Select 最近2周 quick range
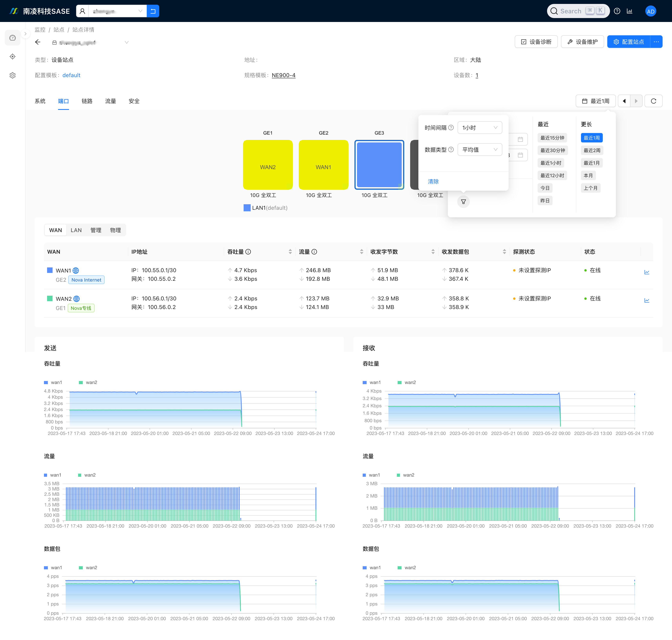Image resolution: width=672 pixels, height=640 pixels. tap(592, 150)
